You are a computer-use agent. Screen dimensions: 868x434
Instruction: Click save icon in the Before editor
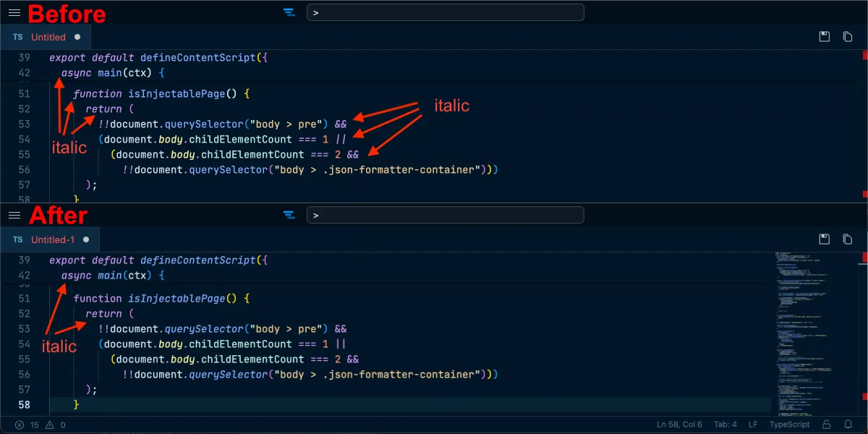[824, 37]
